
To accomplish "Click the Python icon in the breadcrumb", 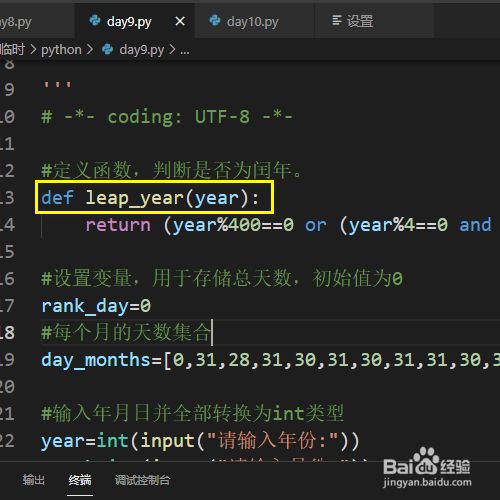I will [x=108, y=49].
